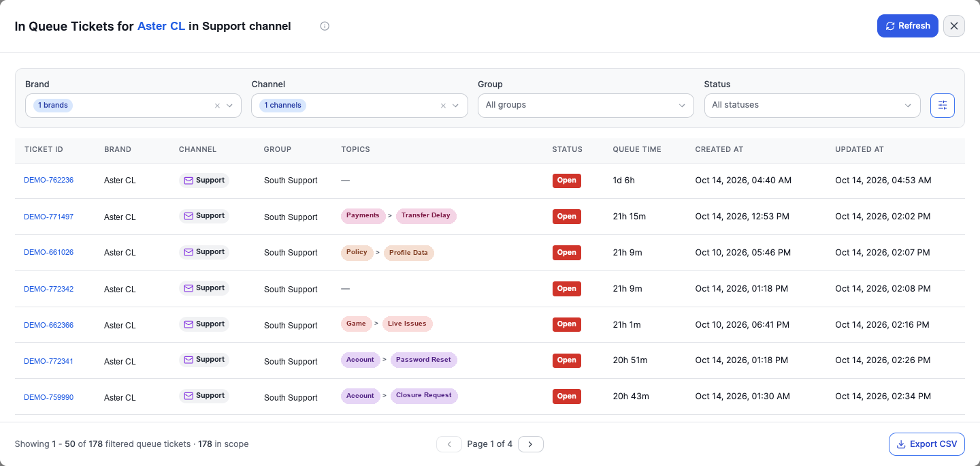The height and width of the screenshot is (466, 980).
Task: Select queue time 1d 6h
Action: pos(623,181)
